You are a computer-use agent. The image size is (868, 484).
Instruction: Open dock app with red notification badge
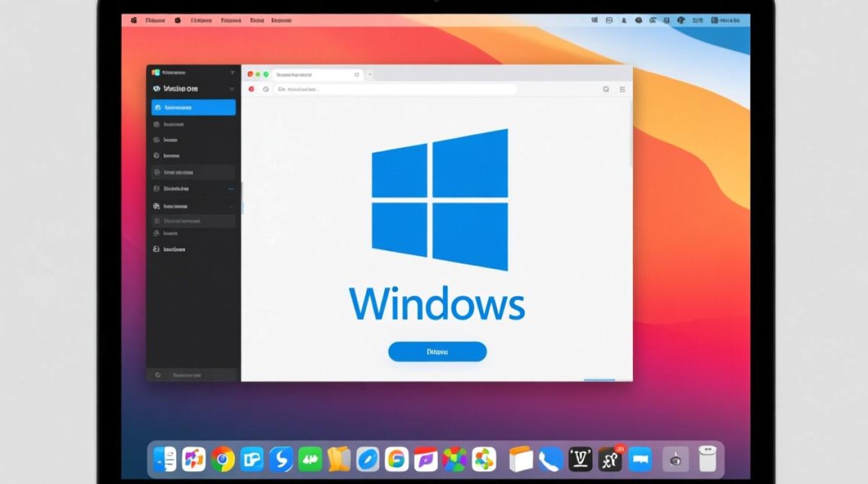610,459
